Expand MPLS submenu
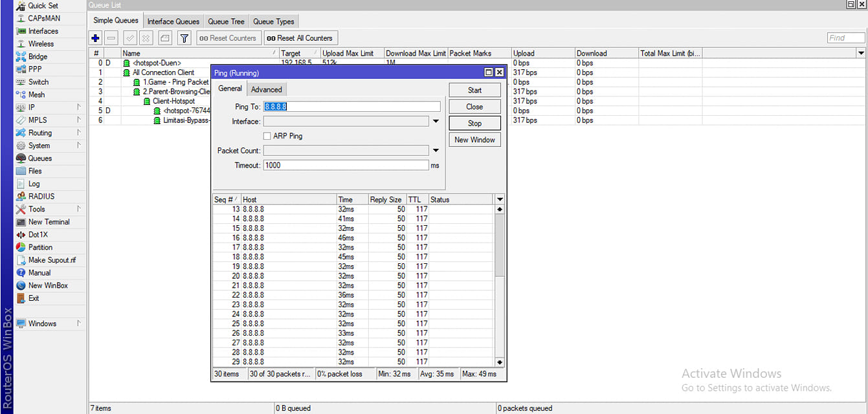Screen dimensions: 868x414 79,120
